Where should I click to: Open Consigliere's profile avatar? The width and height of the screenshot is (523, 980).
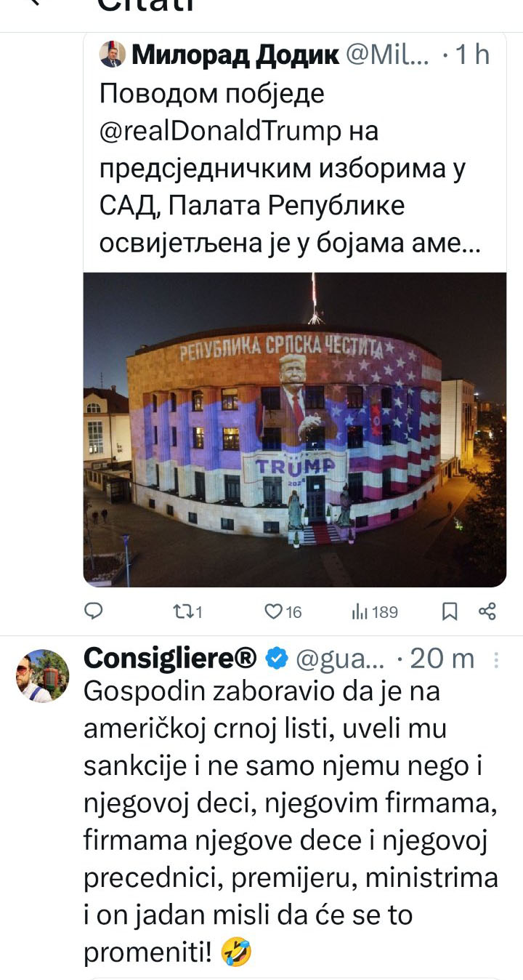click(43, 675)
